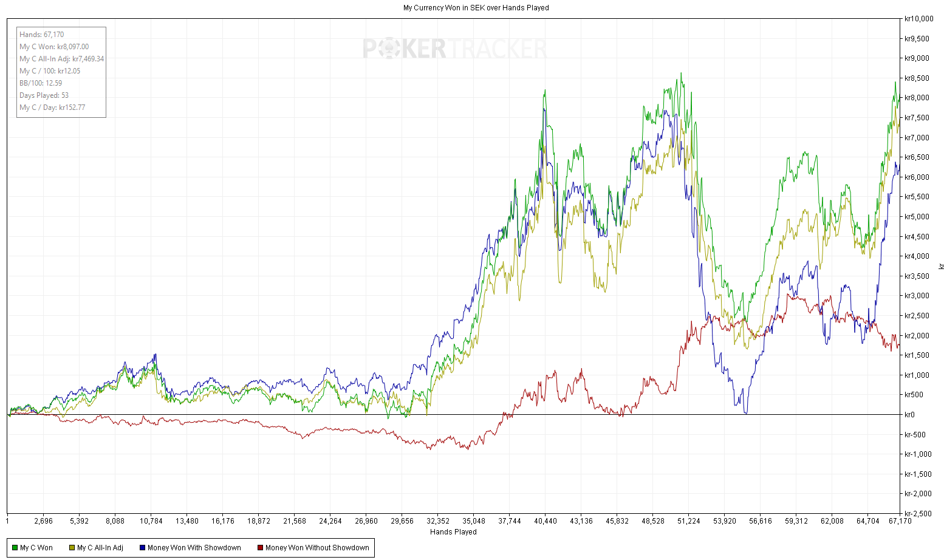
Task: Click the PokerTracker watermark logo
Action: click(455, 49)
